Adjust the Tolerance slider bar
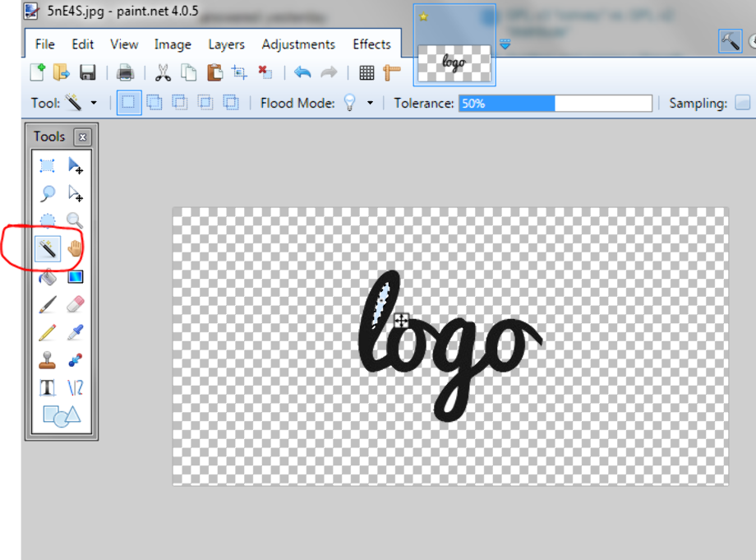Screen dimensions: 756x560 (x=555, y=104)
